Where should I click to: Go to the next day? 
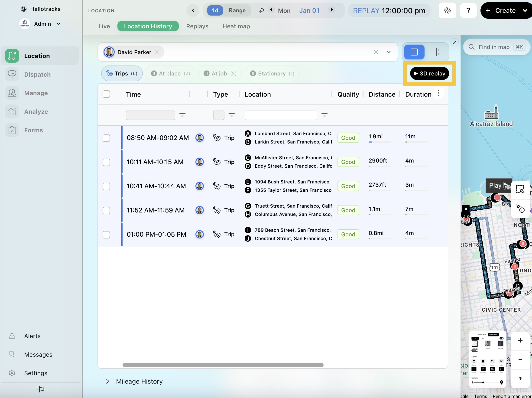click(x=332, y=10)
